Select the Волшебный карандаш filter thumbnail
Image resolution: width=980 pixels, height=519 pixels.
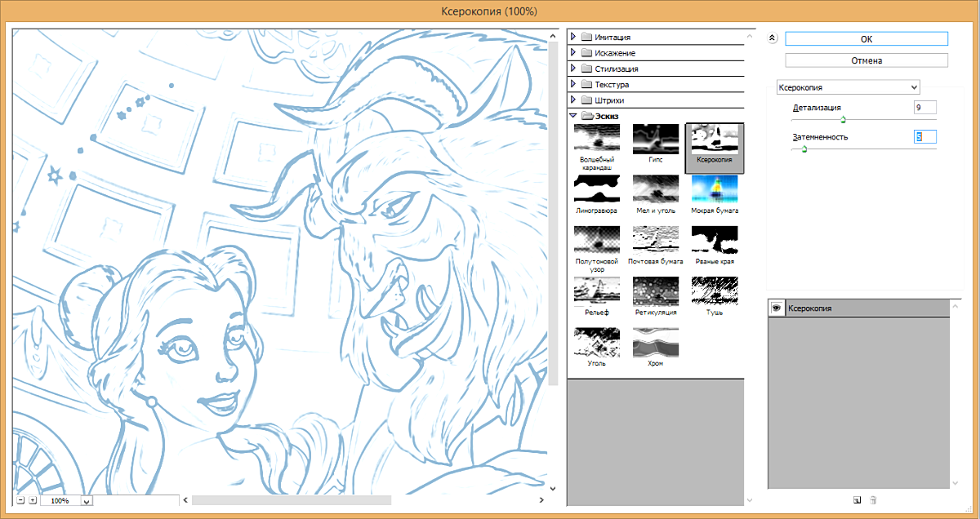coord(596,139)
